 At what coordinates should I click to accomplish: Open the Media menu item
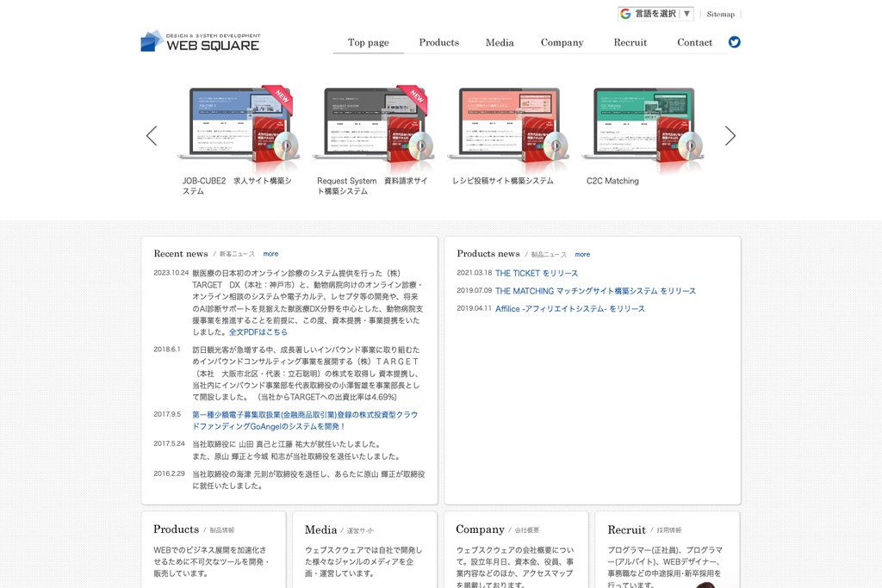[500, 43]
